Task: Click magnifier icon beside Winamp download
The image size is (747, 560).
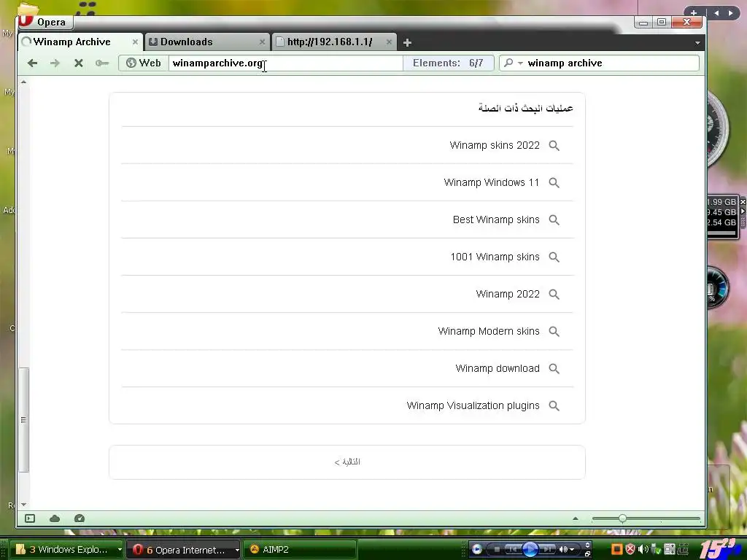Action: [554, 368]
